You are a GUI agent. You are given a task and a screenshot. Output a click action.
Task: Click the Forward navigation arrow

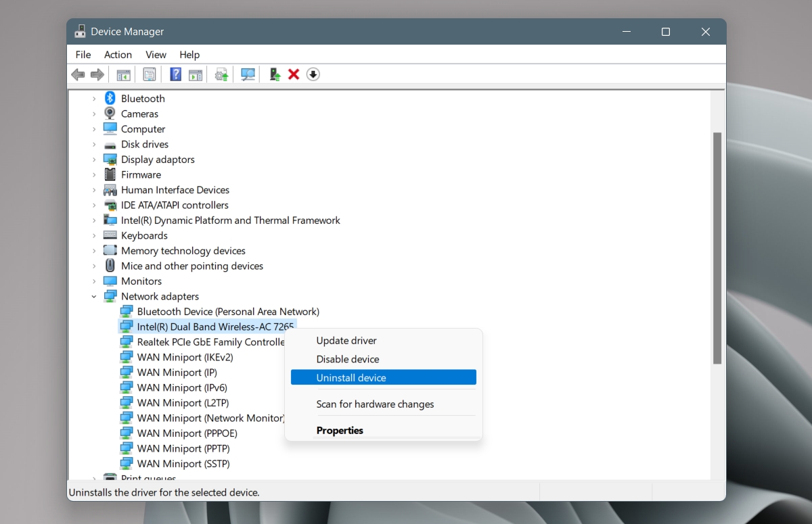tap(97, 74)
